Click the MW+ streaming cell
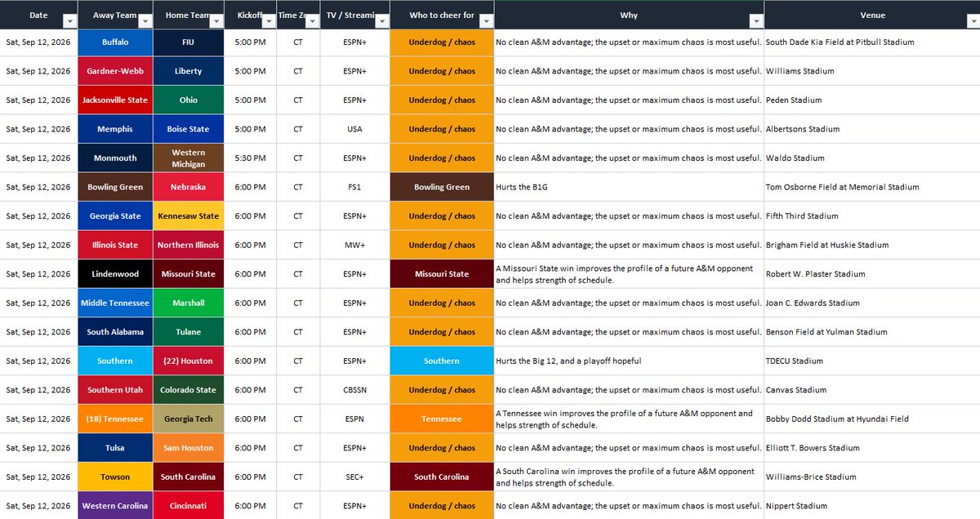980x519 pixels. click(x=354, y=245)
